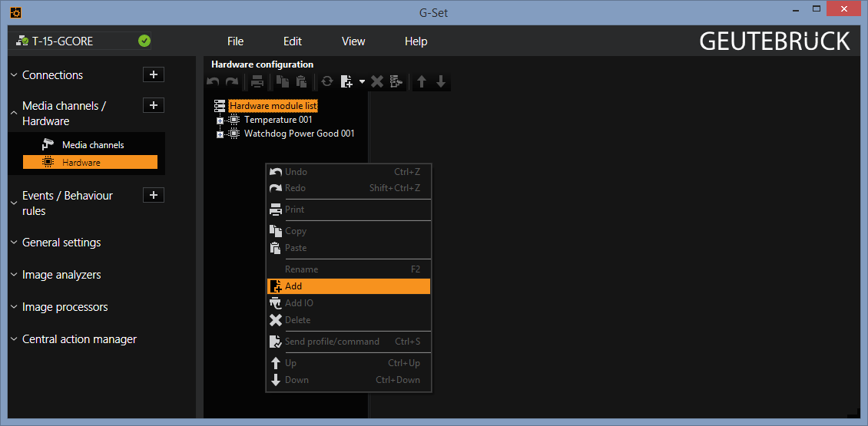Choose Add IO in the context menu
This screenshot has width=868, height=426.
click(349, 303)
